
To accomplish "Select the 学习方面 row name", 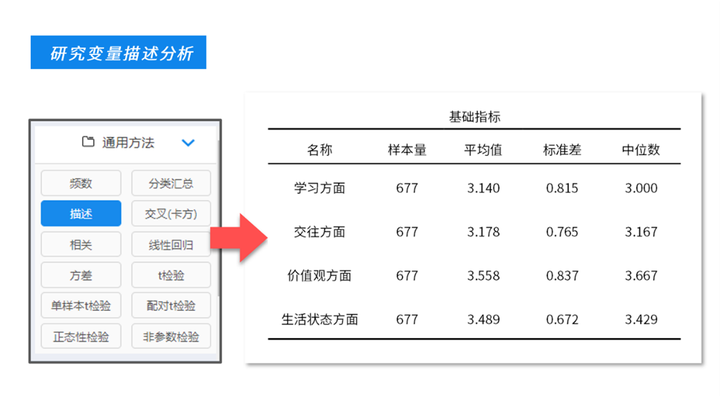I will [x=320, y=188].
